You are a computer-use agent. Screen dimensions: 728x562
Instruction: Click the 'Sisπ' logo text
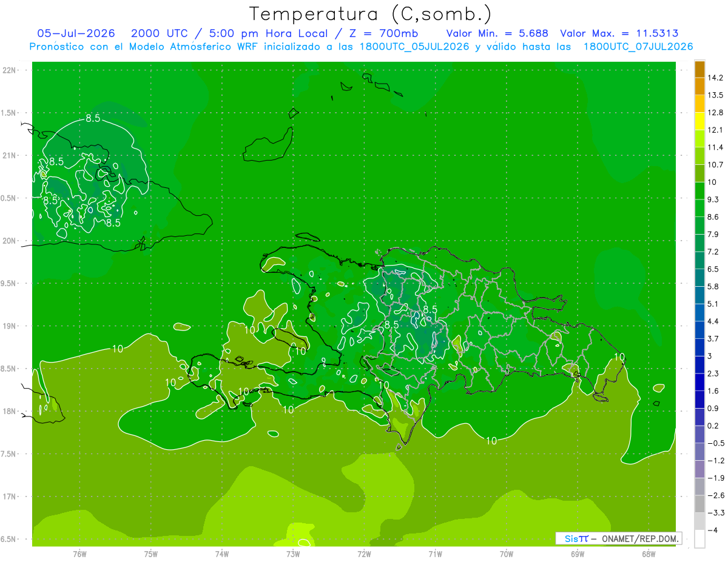pos(576,538)
